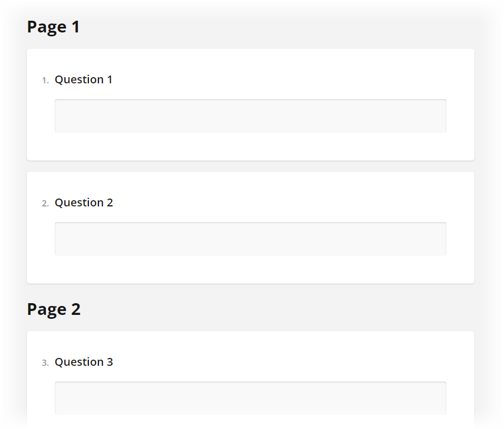504x429 pixels.
Task: Click the Page 2 heading
Action: 54,309
